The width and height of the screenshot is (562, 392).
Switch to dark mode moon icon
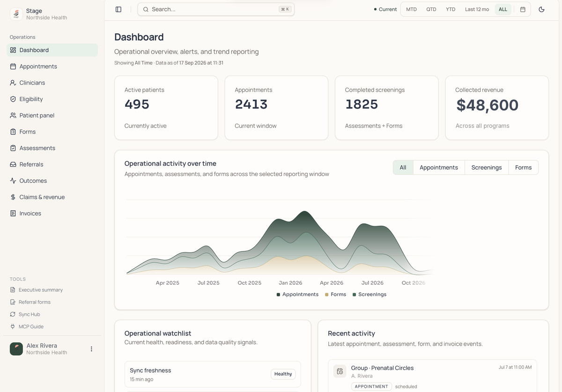pyautogui.click(x=541, y=9)
